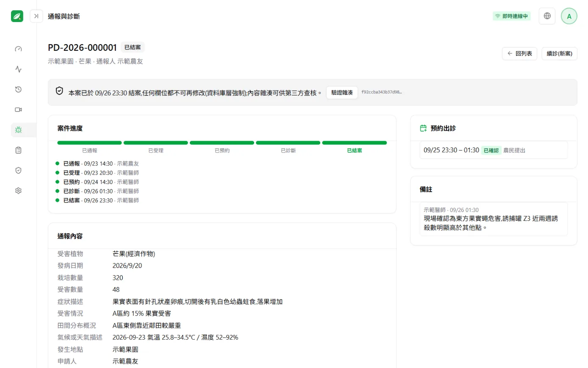This screenshot has height=368, width=588.
Task: Open the clipboard list sidebar icon
Action: [18, 150]
